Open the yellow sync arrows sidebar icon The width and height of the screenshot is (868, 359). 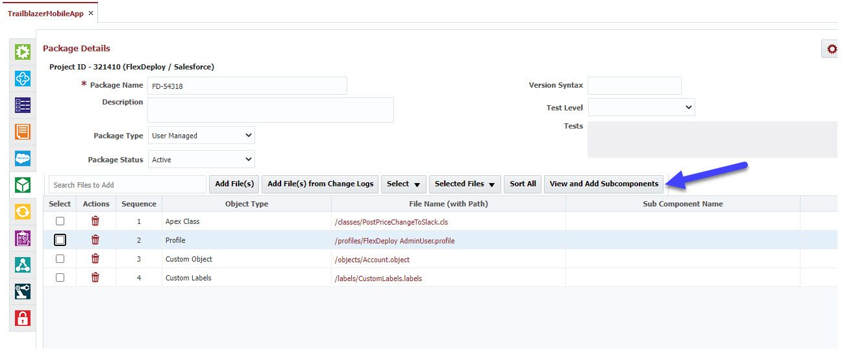coord(23,212)
